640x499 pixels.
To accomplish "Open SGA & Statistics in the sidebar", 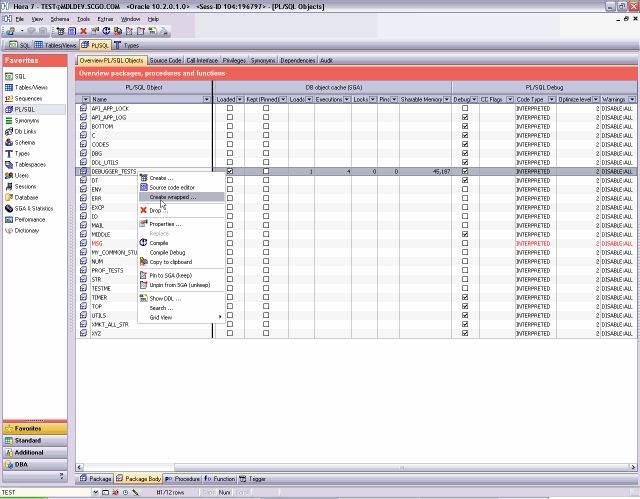I will pyautogui.click(x=33, y=208).
